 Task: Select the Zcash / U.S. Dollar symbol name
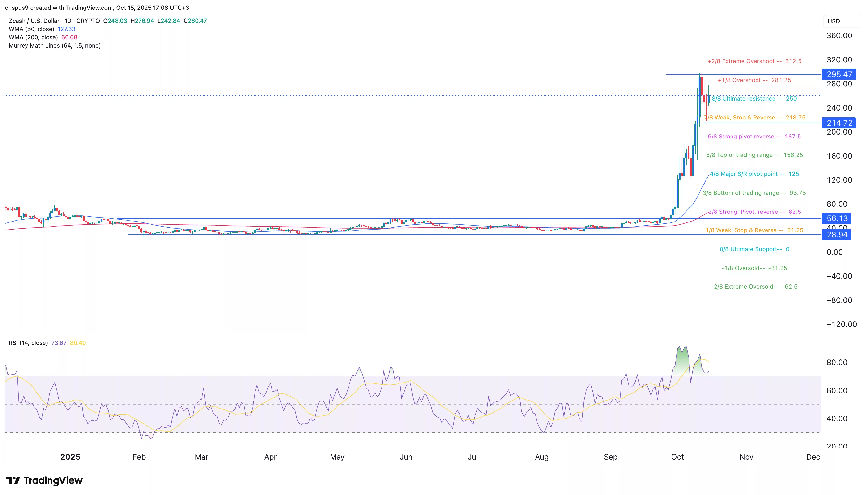click(x=34, y=21)
